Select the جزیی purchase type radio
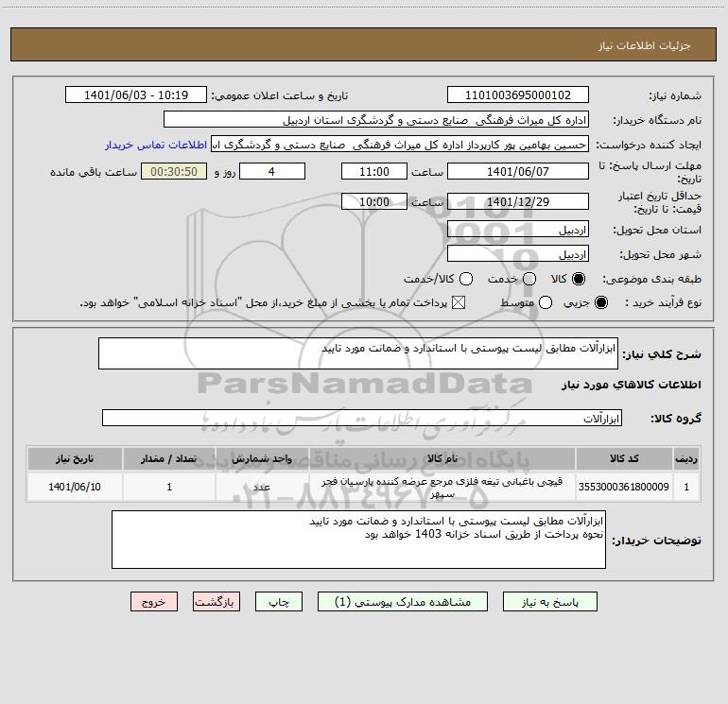Screen dimensions: 728x704 click(x=600, y=302)
